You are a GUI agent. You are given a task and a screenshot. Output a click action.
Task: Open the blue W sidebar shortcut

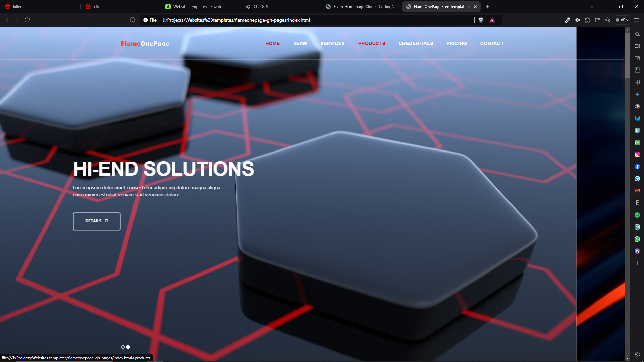pyautogui.click(x=637, y=118)
